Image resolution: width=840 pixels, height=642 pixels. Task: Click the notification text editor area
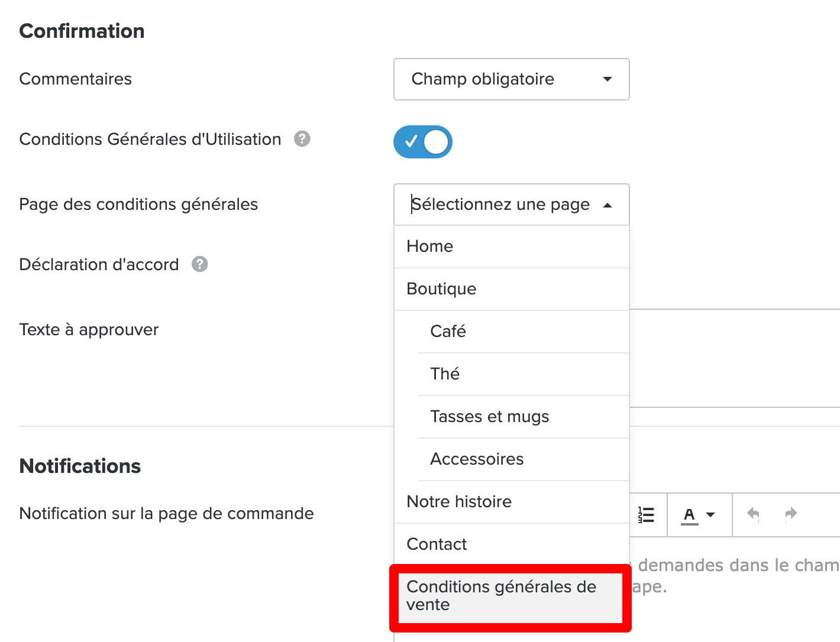[x=735, y=588]
